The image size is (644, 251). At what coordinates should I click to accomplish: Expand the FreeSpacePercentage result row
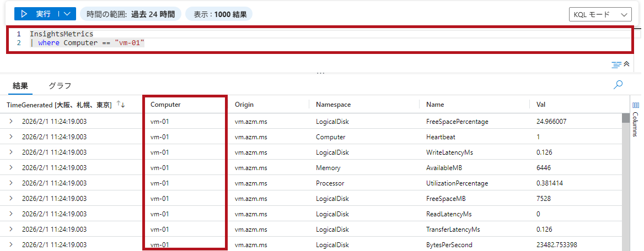click(10, 121)
